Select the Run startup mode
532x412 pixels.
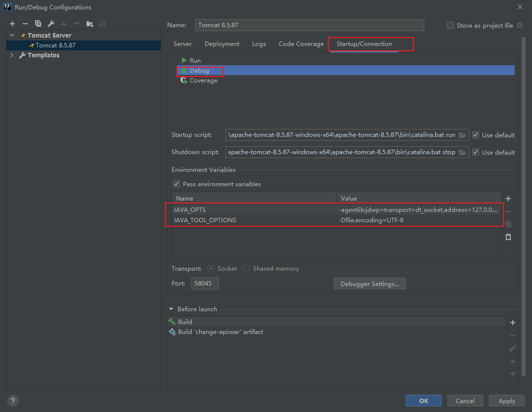click(195, 60)
